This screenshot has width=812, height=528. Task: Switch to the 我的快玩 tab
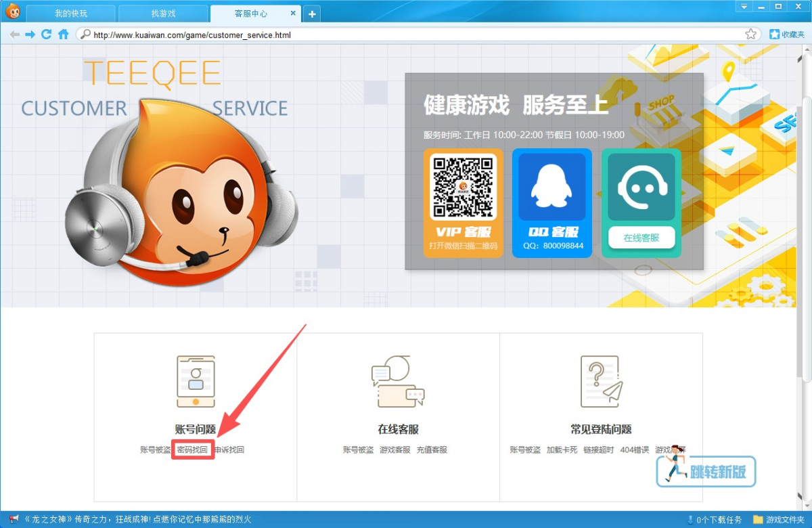tap(71, 14)
